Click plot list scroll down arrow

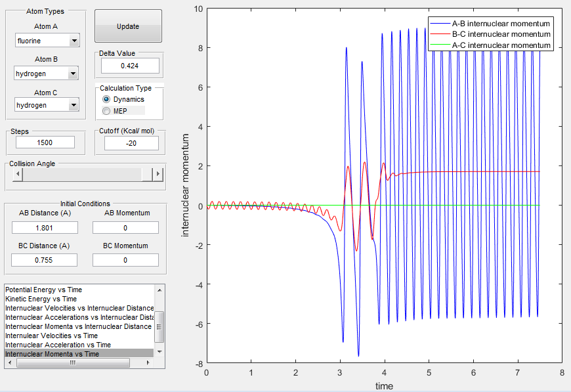point(159,351)
